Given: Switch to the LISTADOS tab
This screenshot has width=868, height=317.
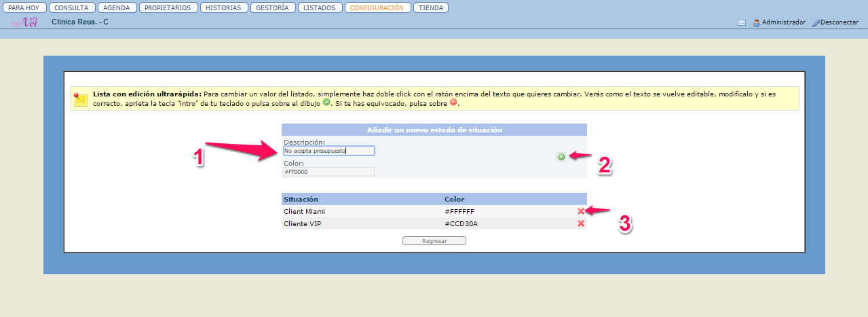Looking at the screenshot, I should pos(319,8).
